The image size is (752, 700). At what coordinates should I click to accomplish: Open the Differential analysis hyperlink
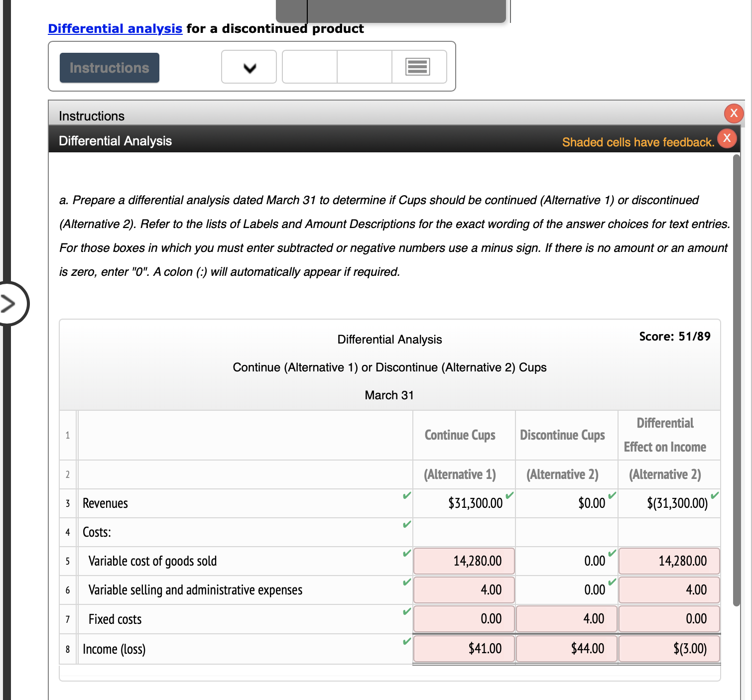(115, 28)
